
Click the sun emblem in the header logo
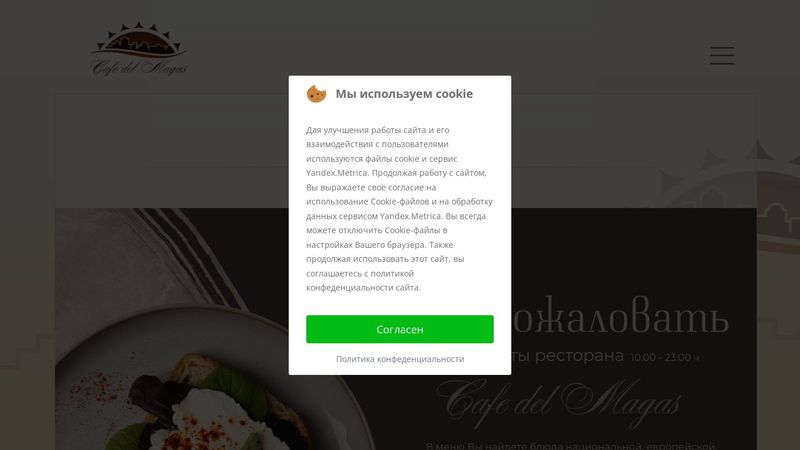(139, 40)
